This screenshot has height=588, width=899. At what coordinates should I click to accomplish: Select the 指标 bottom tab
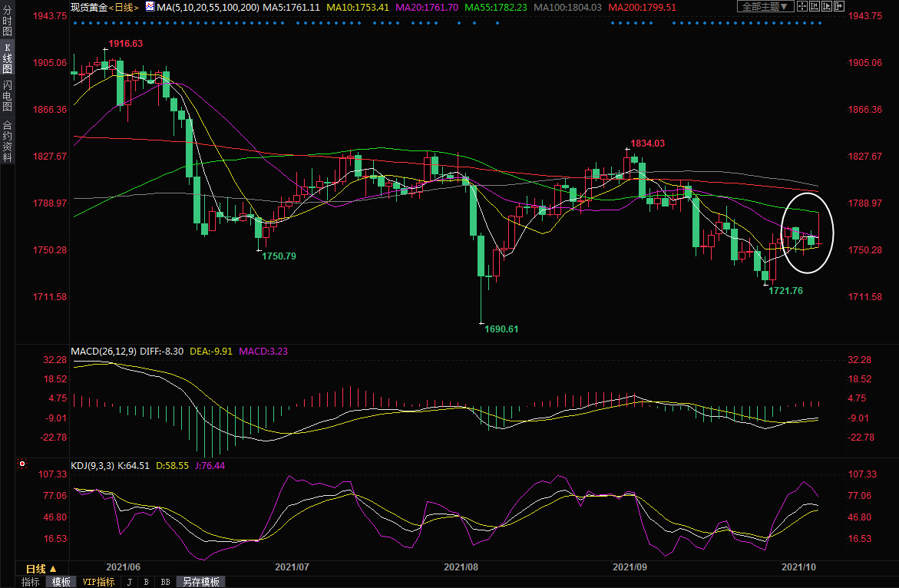(x=30, y=582)
